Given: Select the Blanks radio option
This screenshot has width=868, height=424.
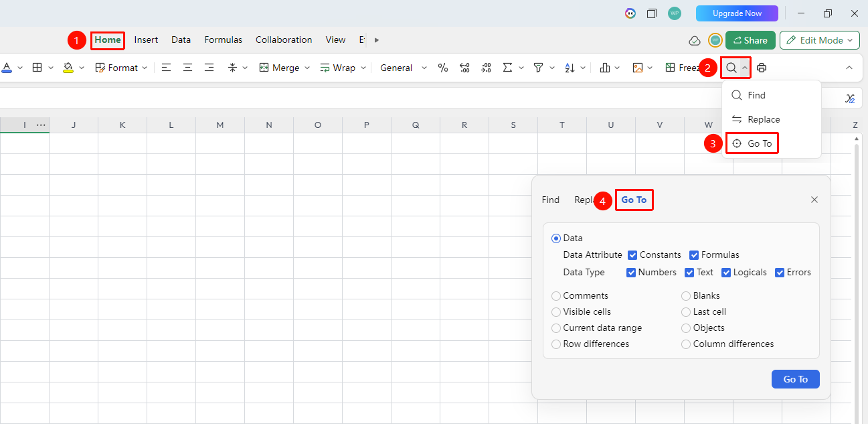Looking at the screenshot, I should (x=686, y=296).
